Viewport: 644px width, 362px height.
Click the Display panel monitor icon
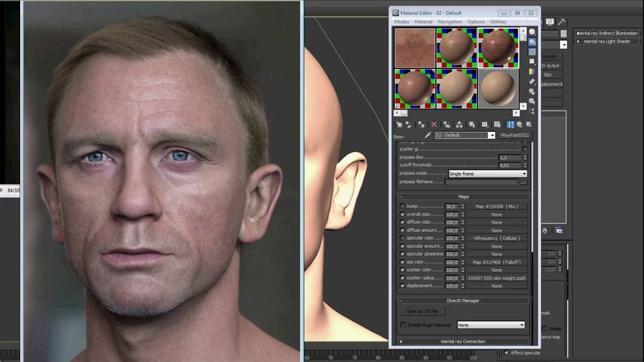point(550,21)
